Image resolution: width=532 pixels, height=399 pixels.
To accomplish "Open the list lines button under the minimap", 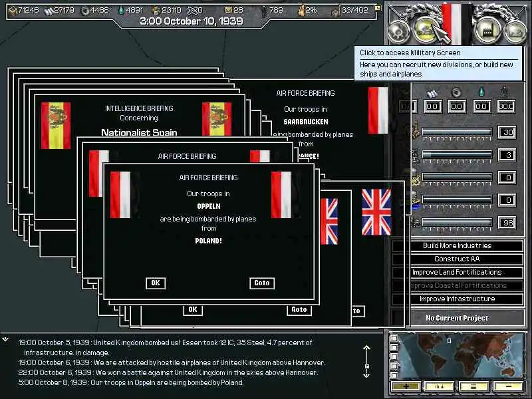I will (x=473, y=386).
